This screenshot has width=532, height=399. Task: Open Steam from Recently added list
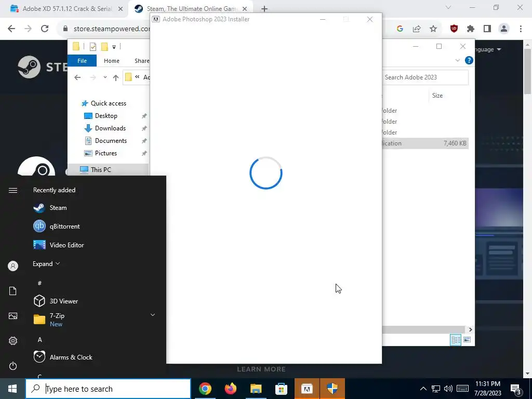tap(50, 208)
